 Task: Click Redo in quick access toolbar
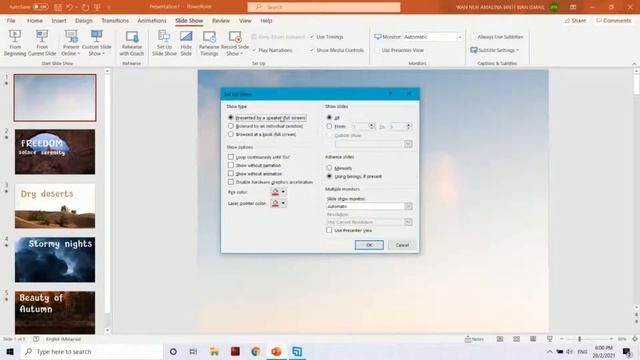85,7
